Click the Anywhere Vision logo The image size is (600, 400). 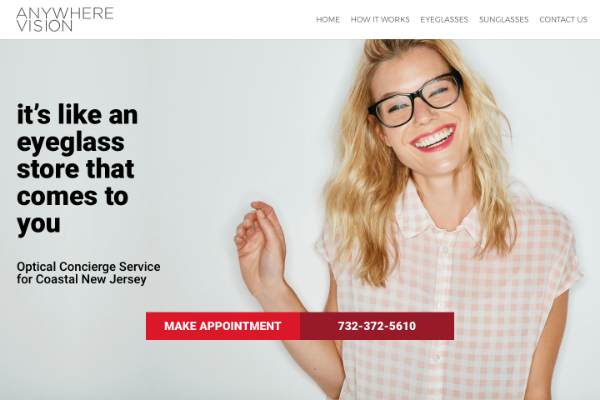pos(65,20)
